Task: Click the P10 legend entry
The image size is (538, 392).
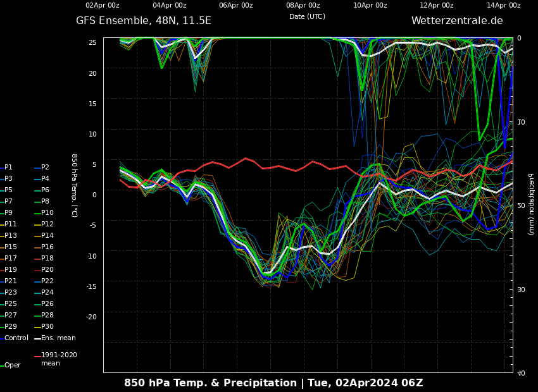Action: 47,213
